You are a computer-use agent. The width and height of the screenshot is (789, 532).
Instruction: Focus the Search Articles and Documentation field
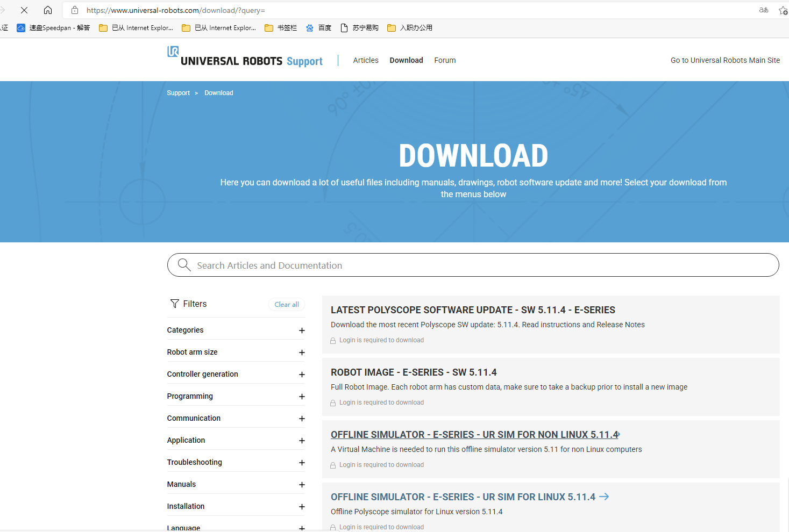pos(473,265)
